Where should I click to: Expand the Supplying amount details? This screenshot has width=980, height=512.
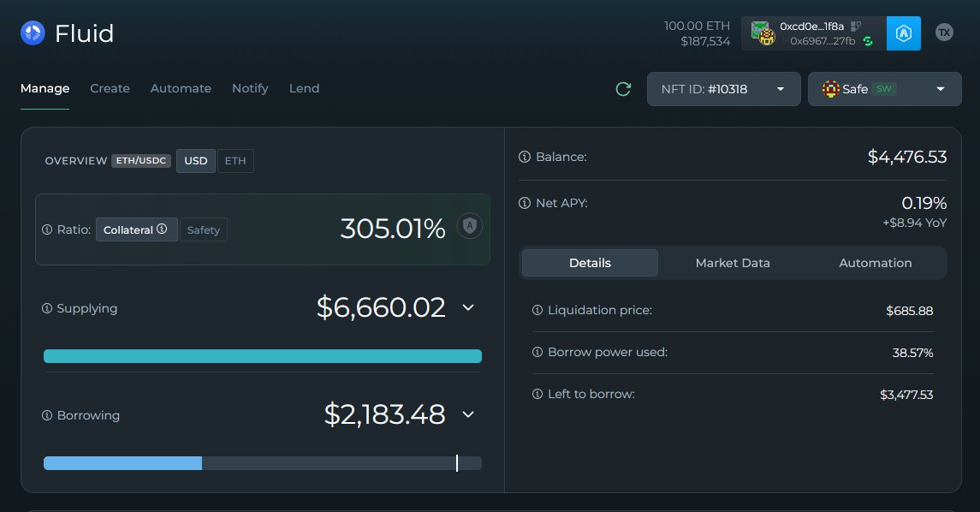click(467, 307)
